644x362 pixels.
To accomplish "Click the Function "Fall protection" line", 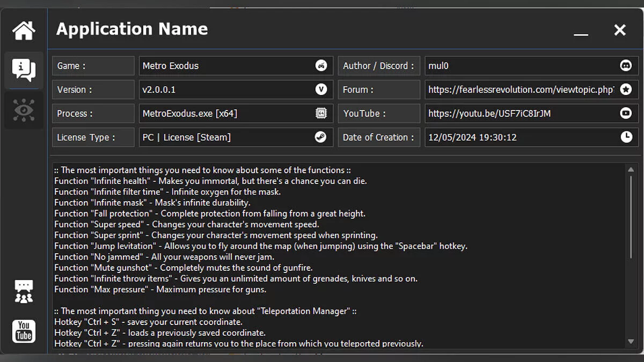I will tap(210, 213).
